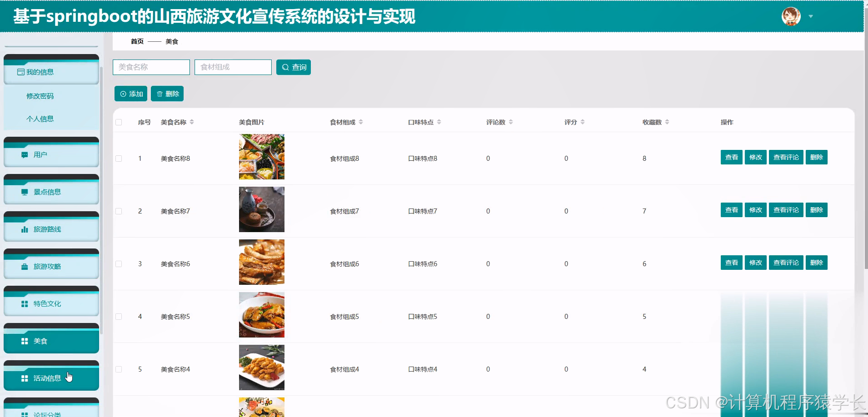Click the user avatar icon
The image size is (868, 417).
(x=791, y=16)
